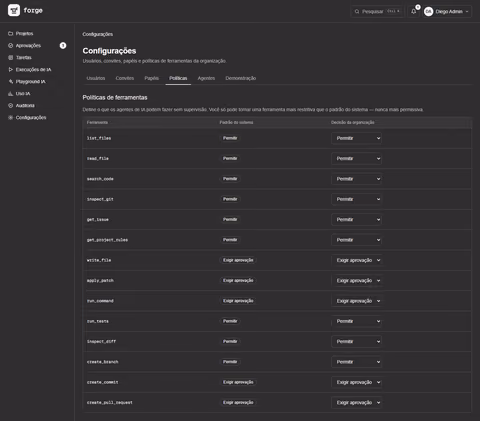Click the search_code tool name

coord(100,179)
